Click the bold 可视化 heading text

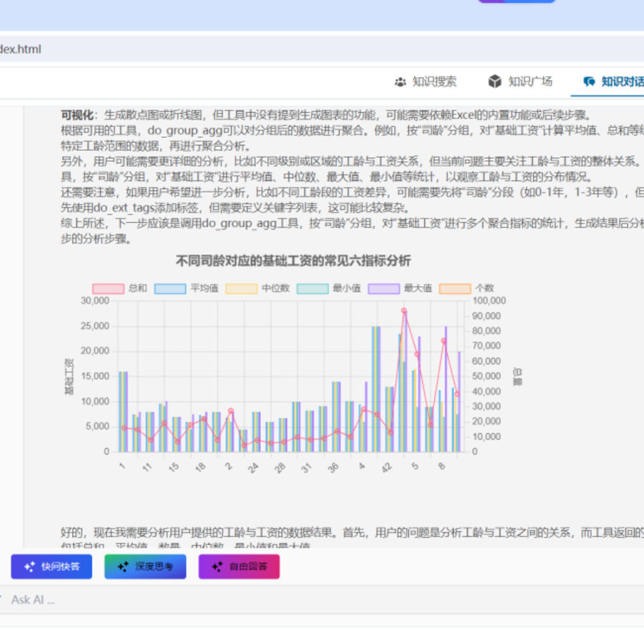[x=77, y=115]
